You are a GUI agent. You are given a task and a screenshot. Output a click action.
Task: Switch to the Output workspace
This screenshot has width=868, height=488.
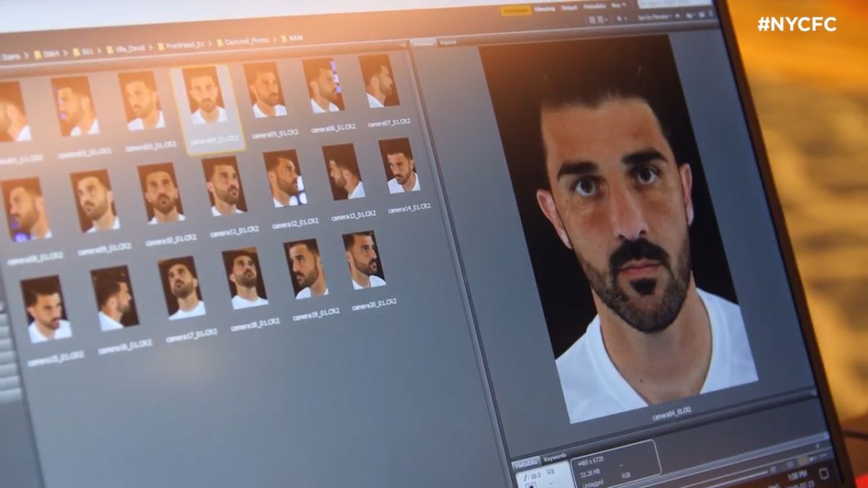(569, 8)
